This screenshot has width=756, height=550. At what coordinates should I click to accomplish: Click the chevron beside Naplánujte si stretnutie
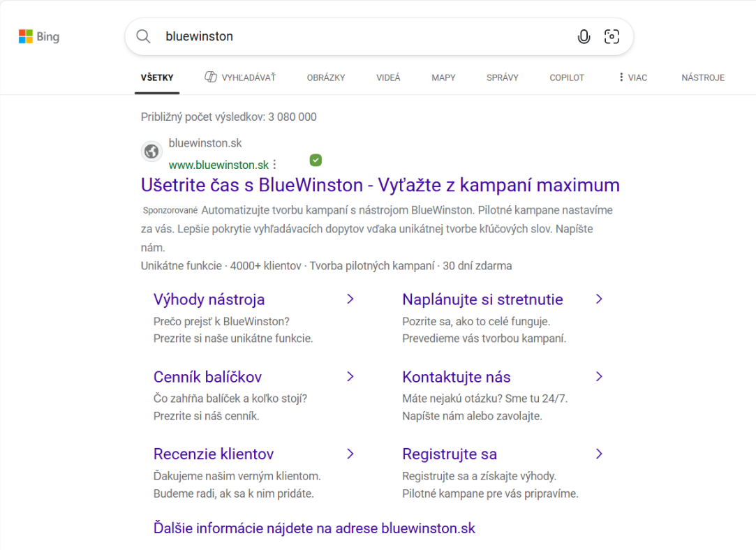coord(599,299)
